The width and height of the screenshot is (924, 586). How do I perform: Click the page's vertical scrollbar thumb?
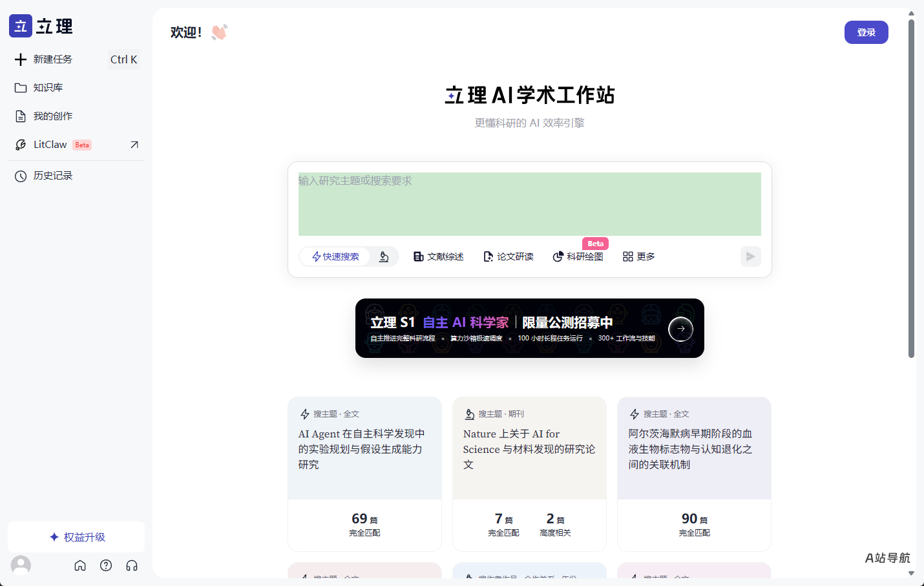pos(911,189)
